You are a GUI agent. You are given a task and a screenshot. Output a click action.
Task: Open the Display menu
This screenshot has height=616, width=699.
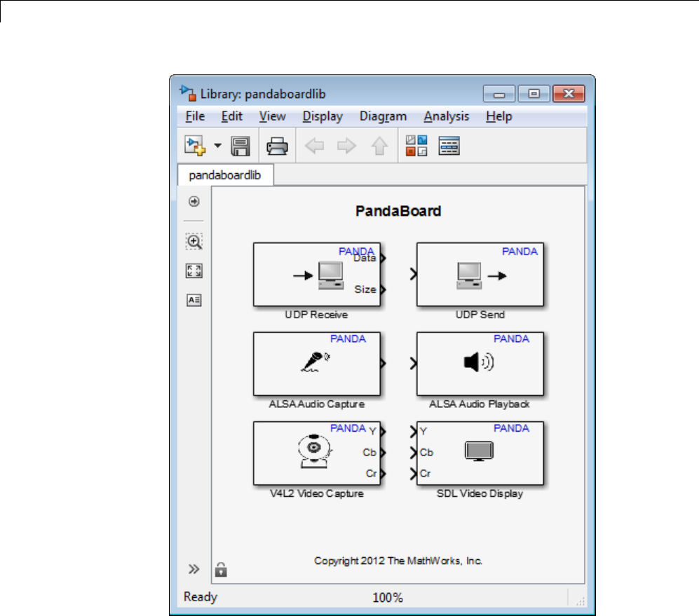click(323, 116)
